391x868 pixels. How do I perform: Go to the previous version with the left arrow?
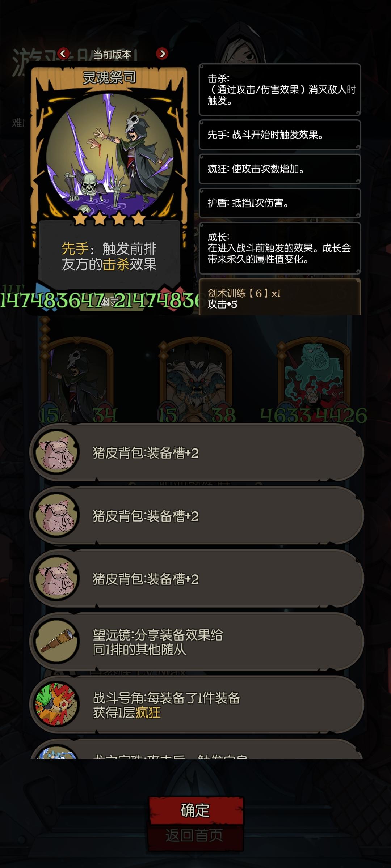pos(63,54)
